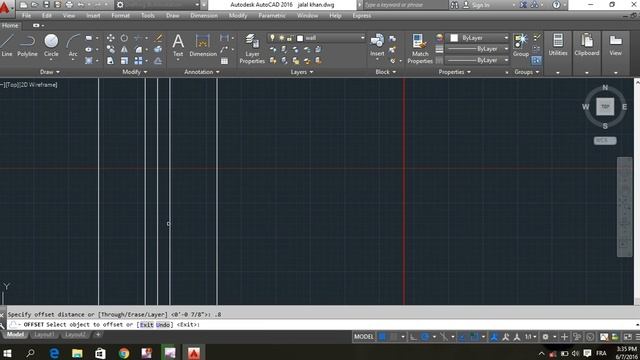Expand the Layers panel
This screenshot has height=360, width=640.
click(302, 72)
